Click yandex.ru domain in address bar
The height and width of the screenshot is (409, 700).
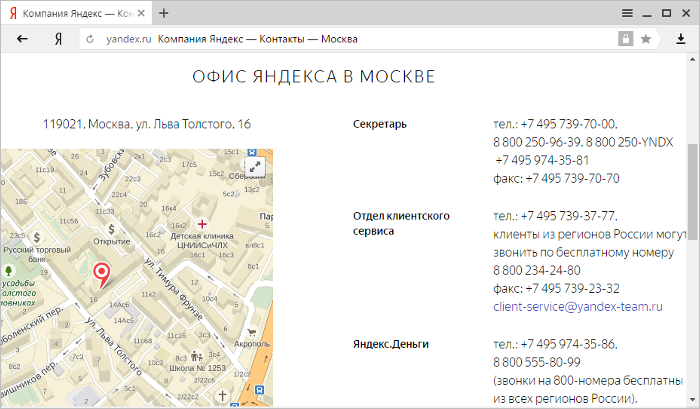pos(129,39)
